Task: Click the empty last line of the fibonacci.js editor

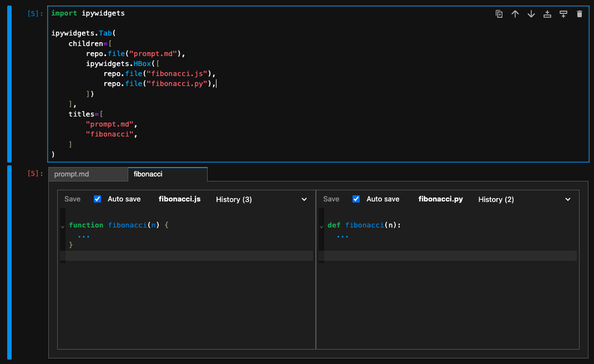Action: pyautogui.click(x=189, y=256)
